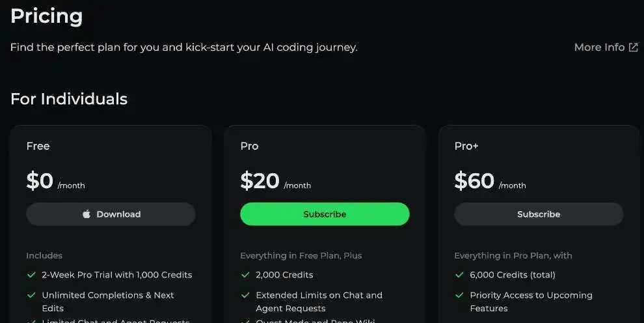Click the checkmark next to 2,000 Credits
The image size is (644, 323).
point(245,275)
